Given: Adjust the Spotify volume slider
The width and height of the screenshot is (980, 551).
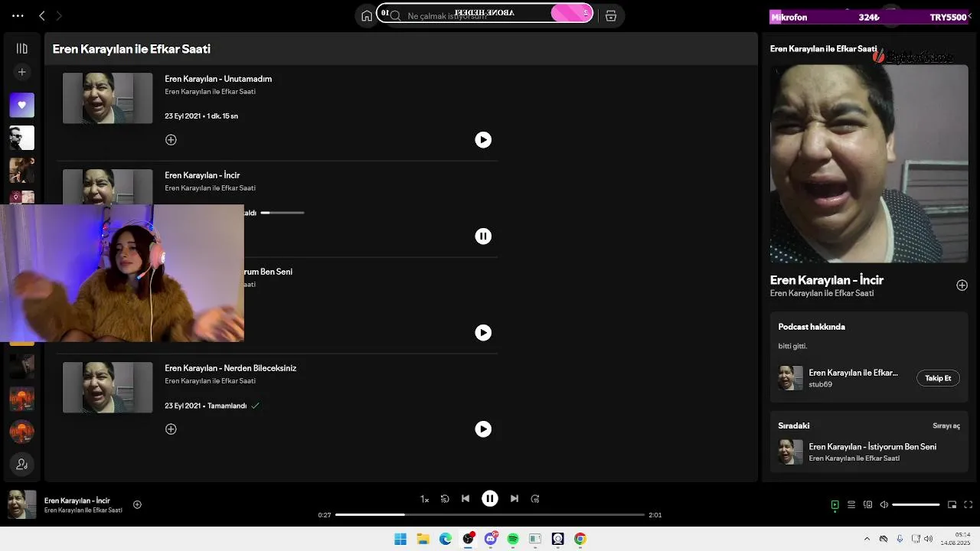Looking at the screenshot, I should click(x=916, y=504).
